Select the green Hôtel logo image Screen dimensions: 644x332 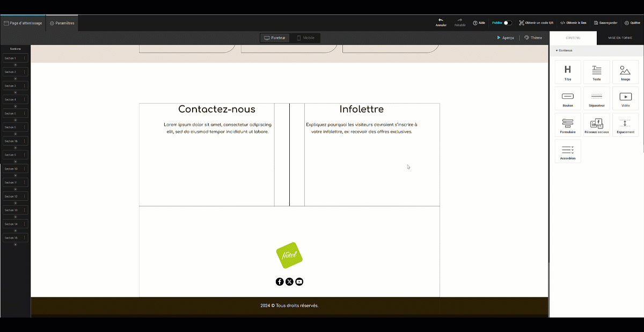(x=289, y=255)
